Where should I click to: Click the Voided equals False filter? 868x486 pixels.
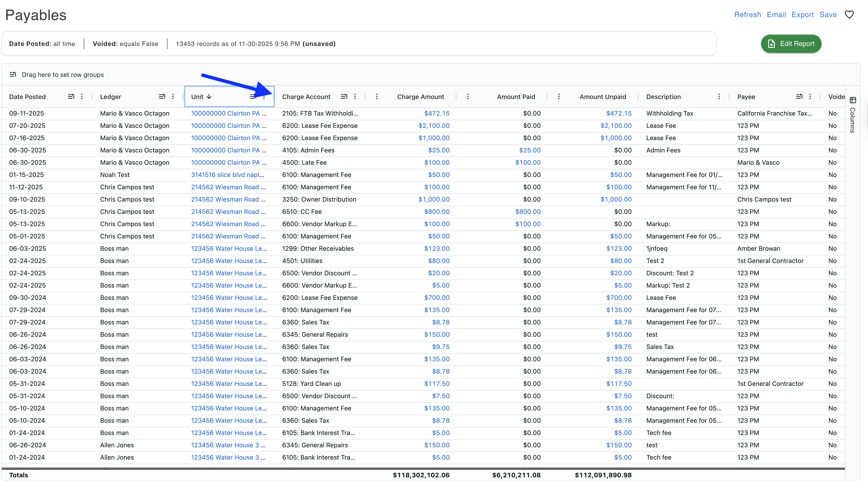click(x=125, y=44)
